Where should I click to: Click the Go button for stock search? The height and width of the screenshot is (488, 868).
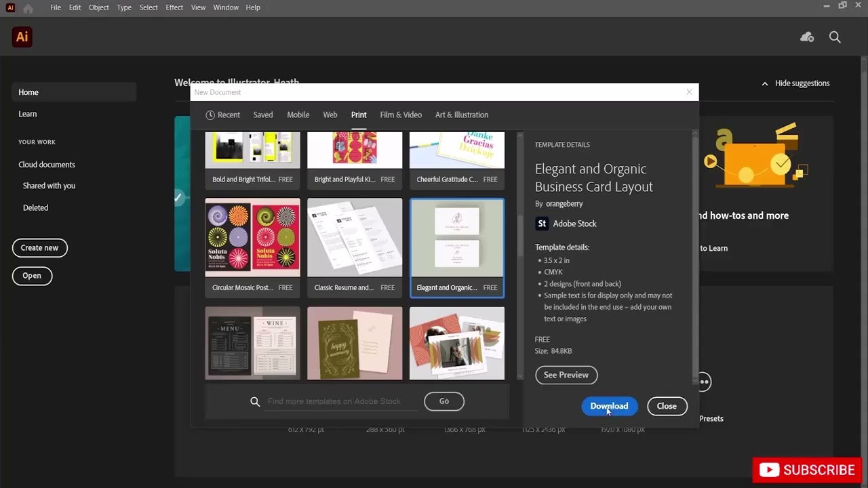tap(444, 401)
